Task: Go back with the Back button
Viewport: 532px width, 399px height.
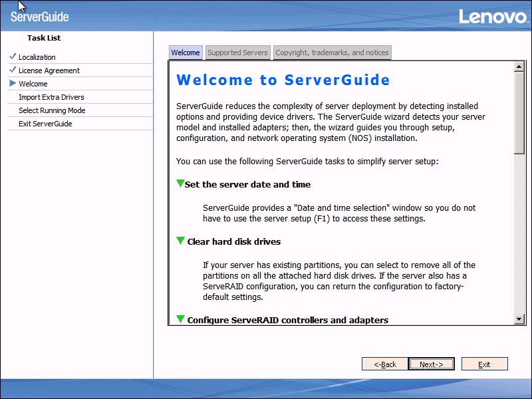Action: click(384, 364)
